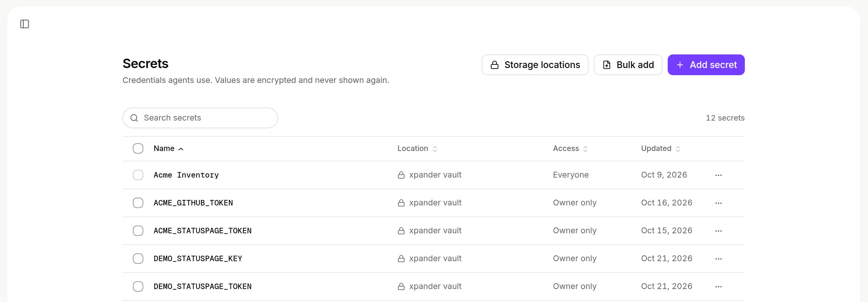Check the Acme Inventory row checkbox

138,175
